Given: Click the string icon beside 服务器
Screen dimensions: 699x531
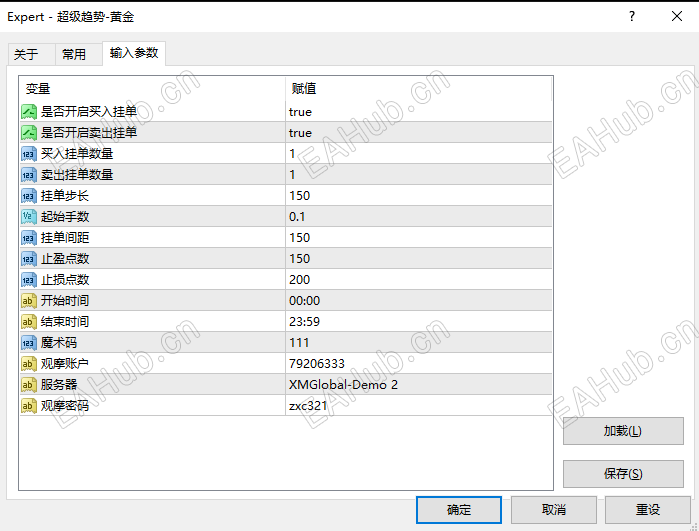Looking at the screenshot, I should [x=29, y=384].
